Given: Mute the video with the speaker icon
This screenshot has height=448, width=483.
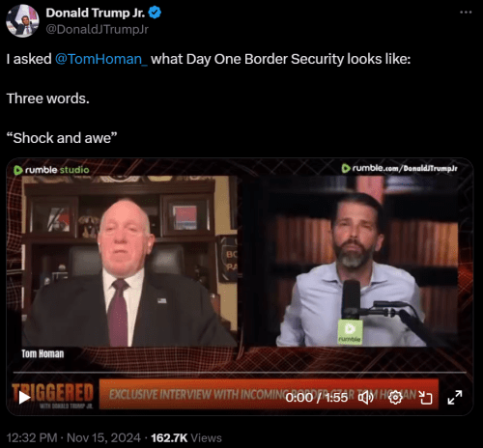Looking at the screenshot, I should (x=366, y=398).
